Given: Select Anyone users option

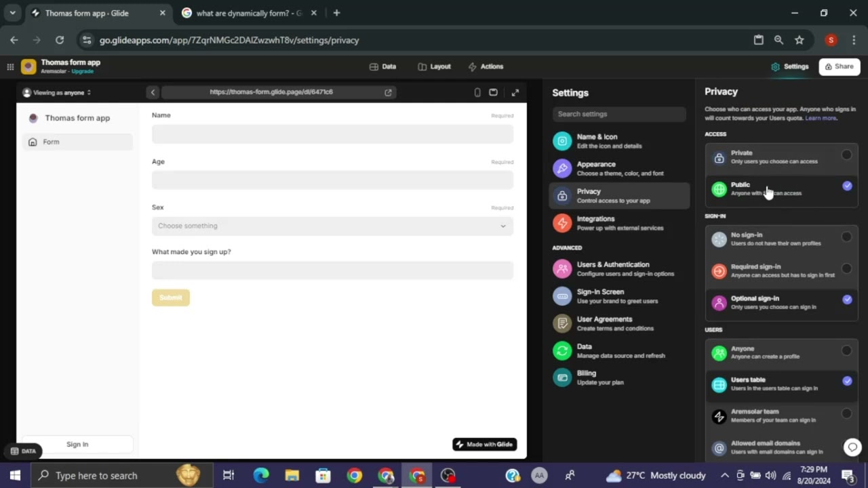Looking at the screenshot, I should 781,352.
